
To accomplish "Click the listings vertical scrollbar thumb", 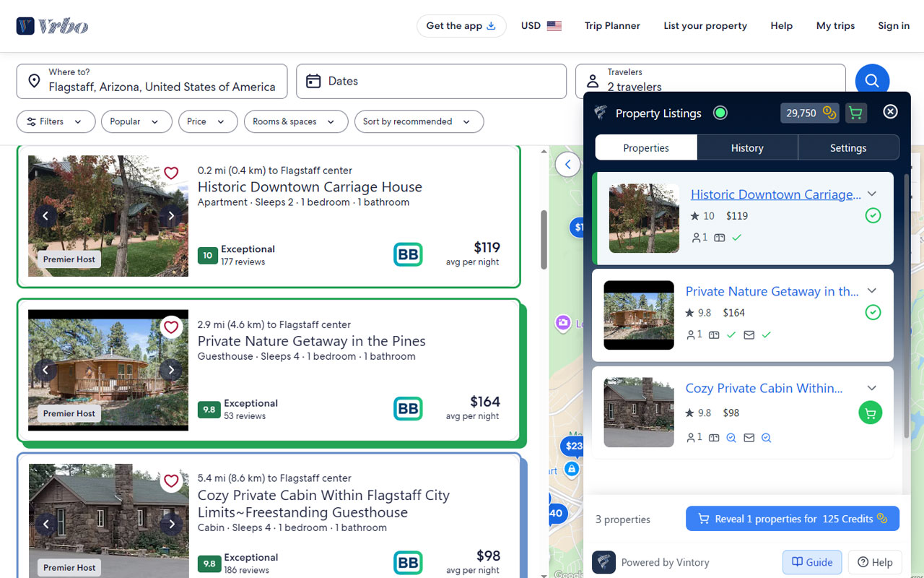I will [544, 239].
